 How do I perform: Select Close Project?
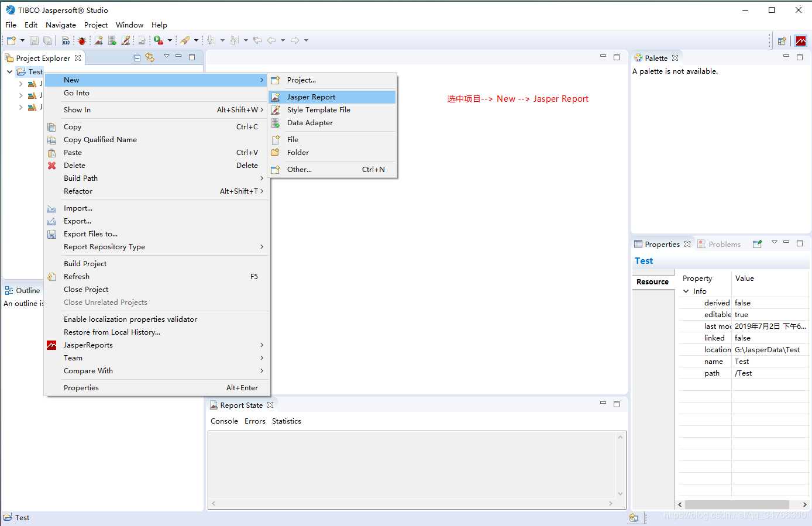click(157, 289)
